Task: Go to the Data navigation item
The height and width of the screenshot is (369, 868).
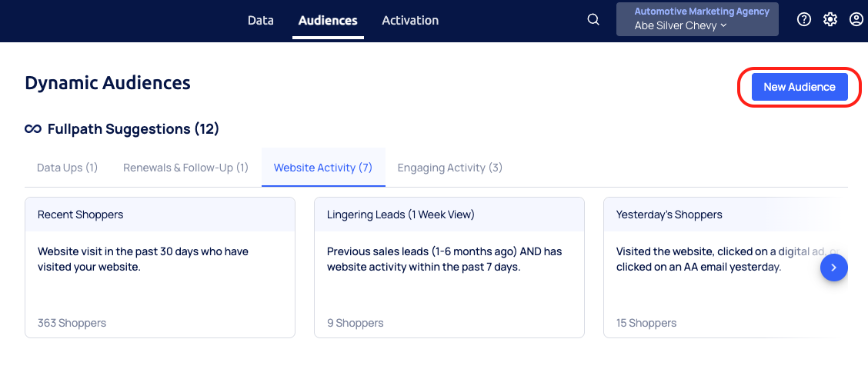Action: point(261,20)
